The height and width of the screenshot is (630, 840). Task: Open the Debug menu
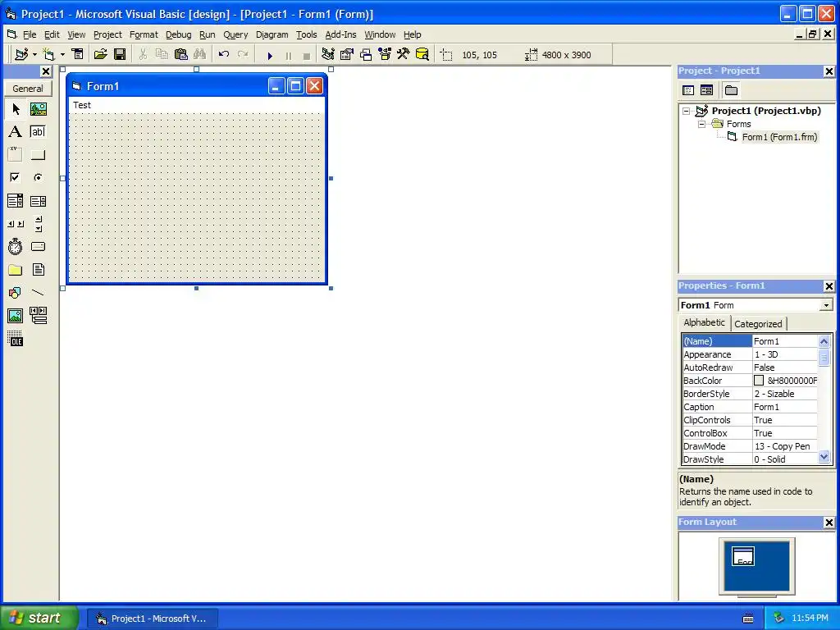[x=178, y=34]
